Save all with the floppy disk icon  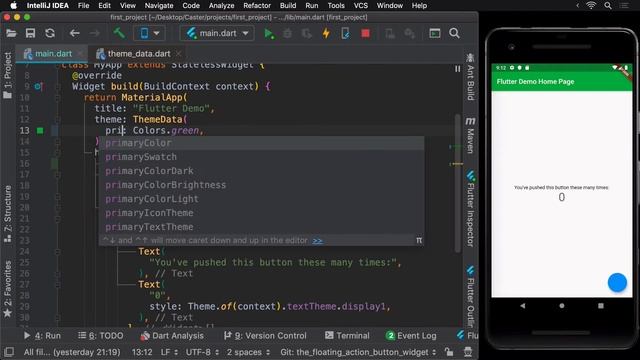30,33
